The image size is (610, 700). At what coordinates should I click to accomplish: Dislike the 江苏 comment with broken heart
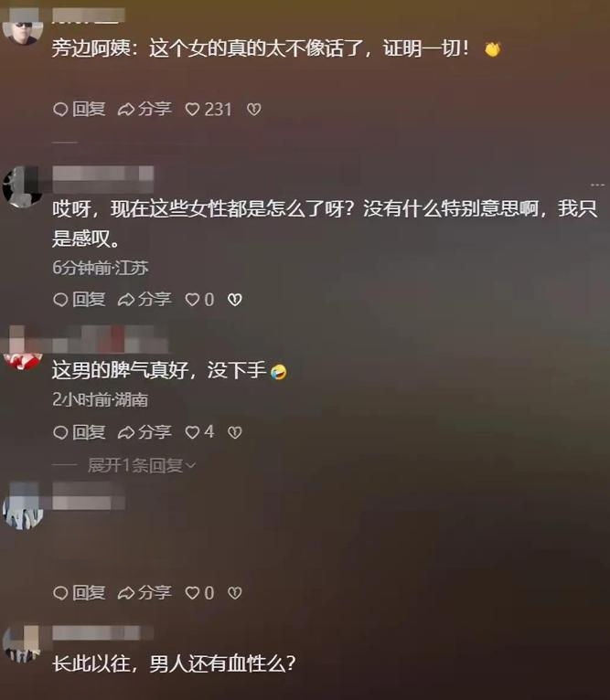(x=235, y=300)
